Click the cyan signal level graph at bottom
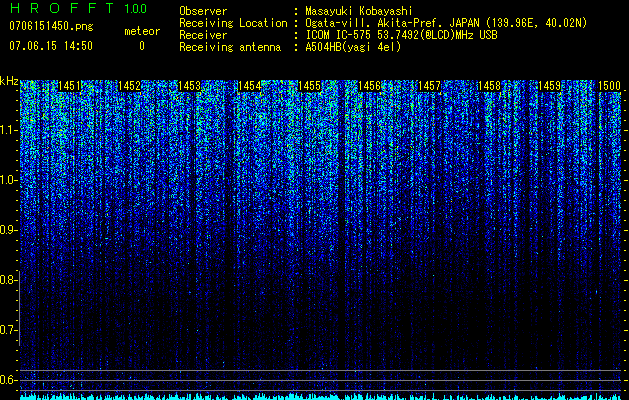This screenshot has height=400, width=629. point(320,396)
